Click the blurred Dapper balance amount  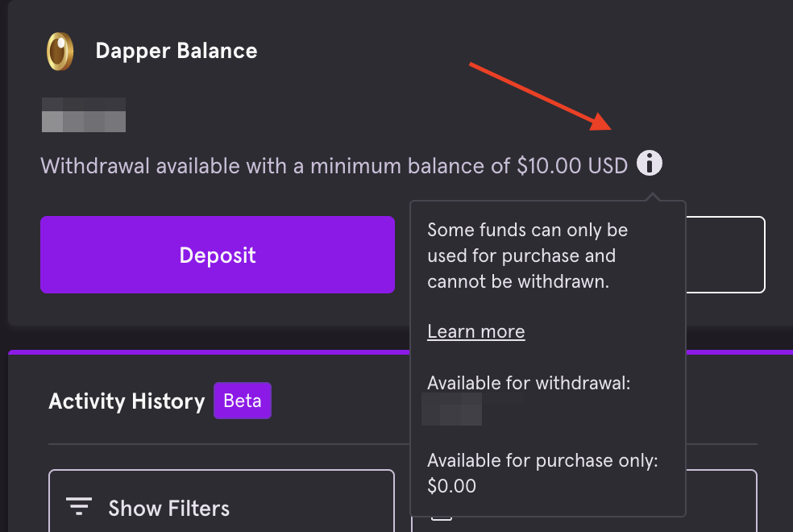(84, 114)
